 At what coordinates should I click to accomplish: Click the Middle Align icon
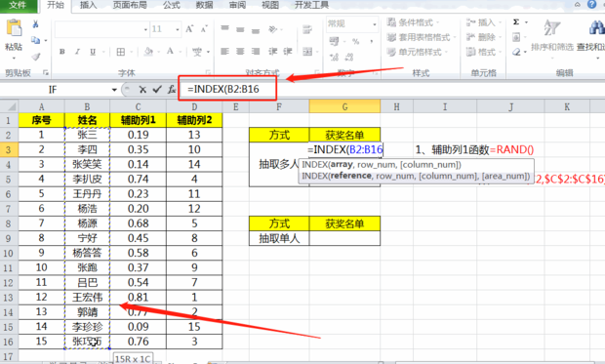point(240,29)
